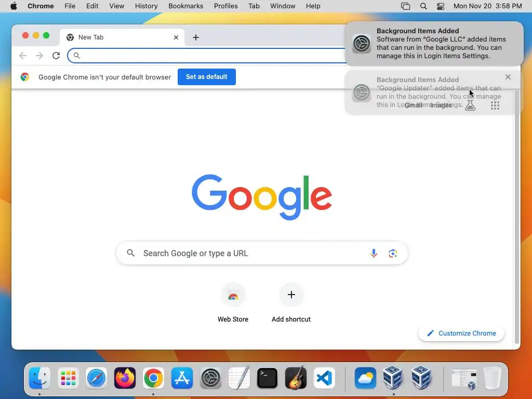Viewport: 532px width, 399px height.
Task: Open the Google apps grid icon
Action: pos(495,105)
